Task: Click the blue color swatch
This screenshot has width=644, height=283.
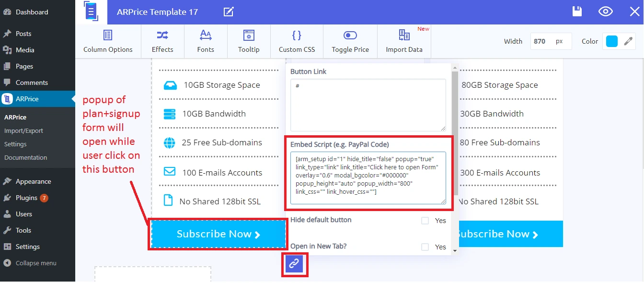Action: pyautogui.click(x=612, y=41)
